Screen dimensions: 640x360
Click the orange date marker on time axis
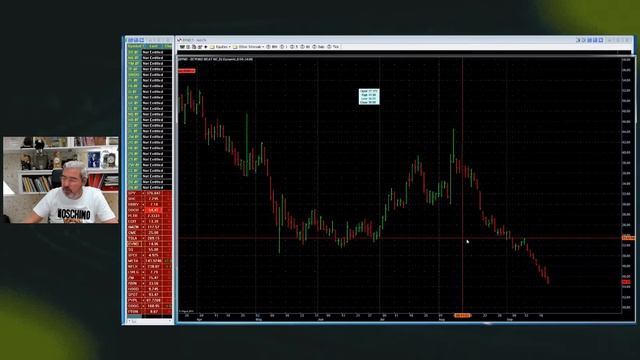pyautogui.click(x=462, y=316)
